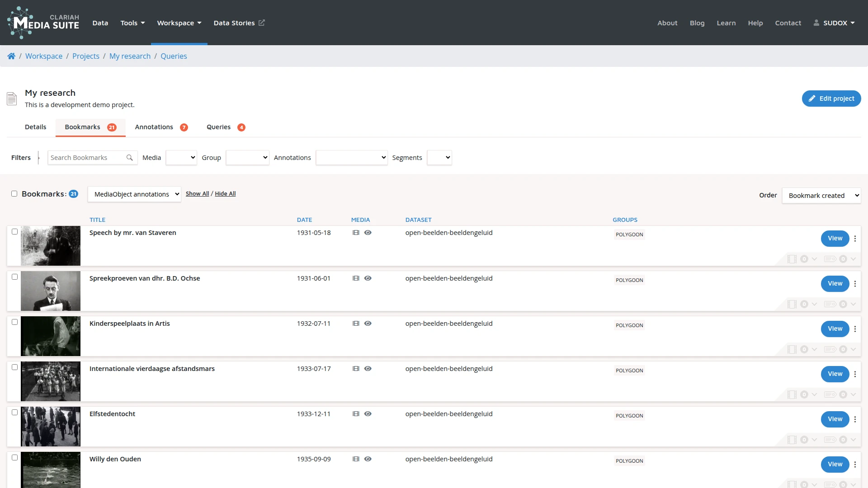Tick checkbox for Speech by mr. van Staveren
Screen dimensions: 868x488
[x=14, y=232]
